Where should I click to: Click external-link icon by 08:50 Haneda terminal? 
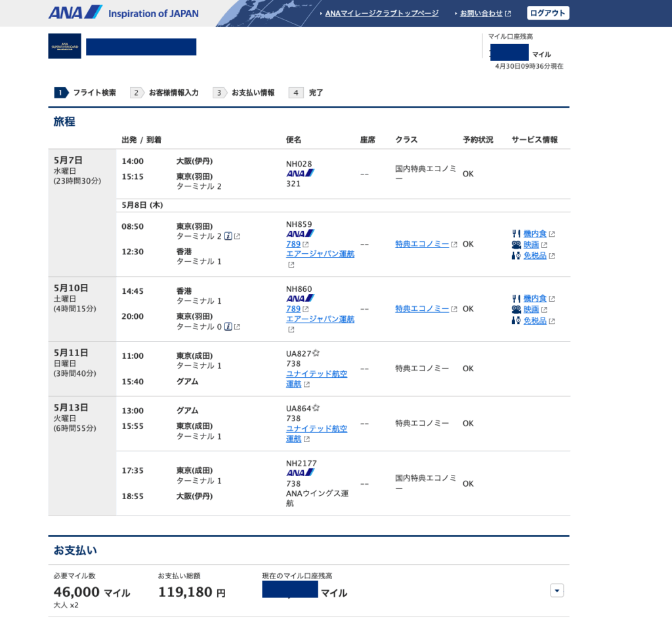237,236
